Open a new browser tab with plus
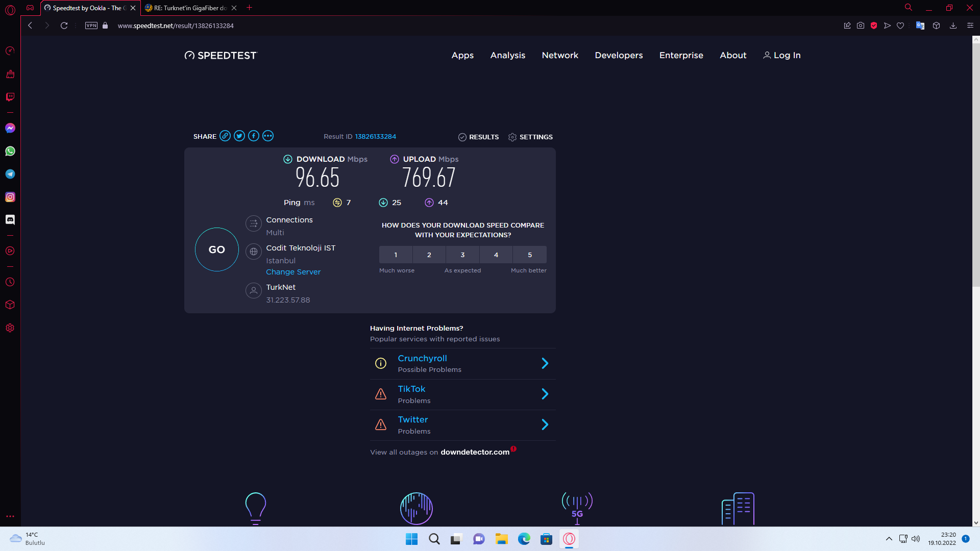This screenshot has width=980, height=551. point(249,8)
